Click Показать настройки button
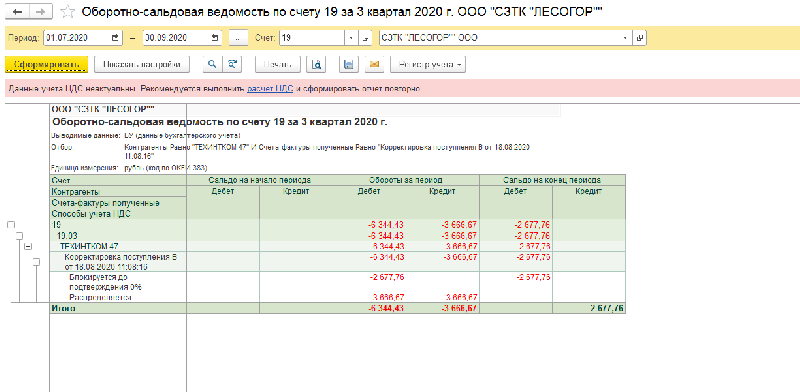 click(x=142, y=64)
